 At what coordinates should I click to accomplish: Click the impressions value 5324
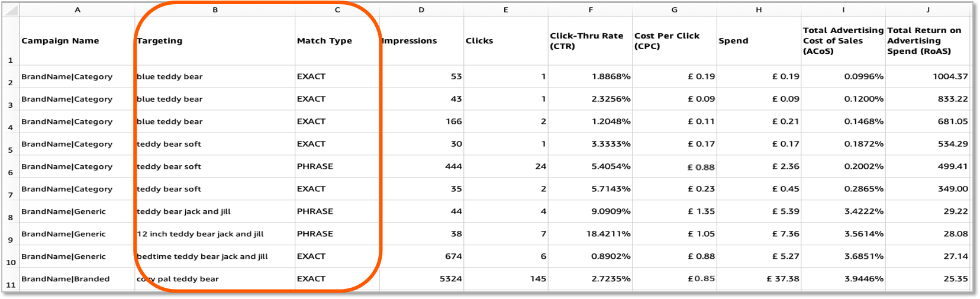click(x=450, y=279)
